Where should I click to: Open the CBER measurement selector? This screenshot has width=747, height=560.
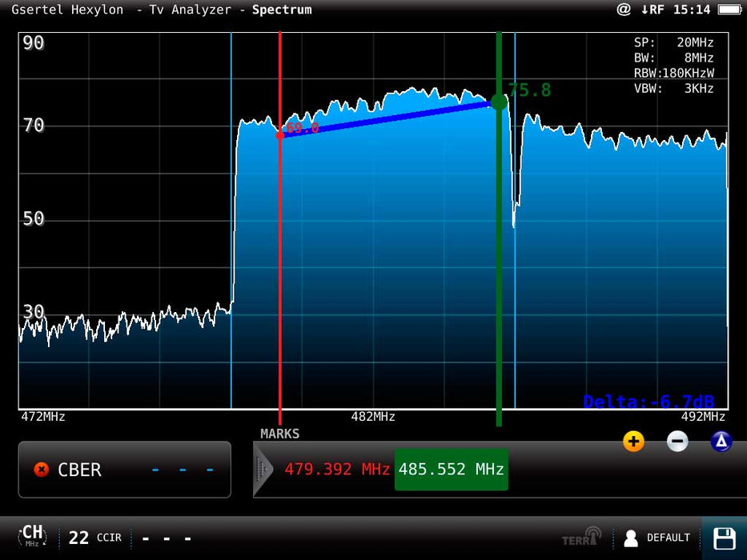[125, 470]
